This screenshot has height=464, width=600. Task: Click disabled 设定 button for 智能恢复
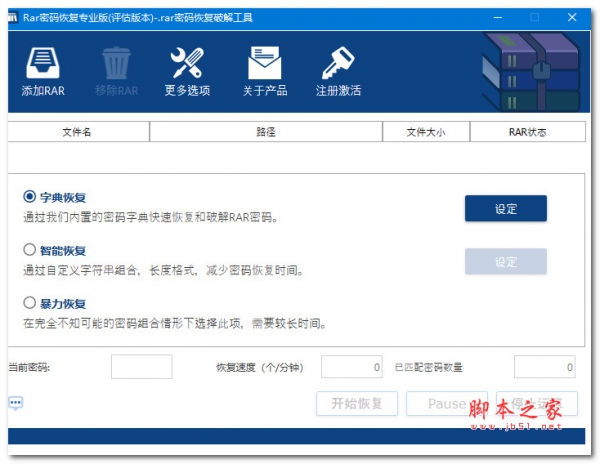pyautogui.click(x=505, y=262)
